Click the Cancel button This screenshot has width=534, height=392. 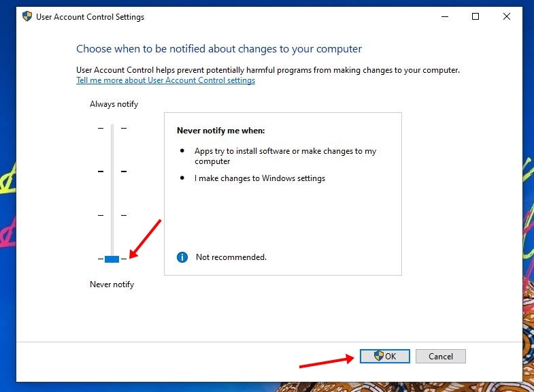[440, 356]
